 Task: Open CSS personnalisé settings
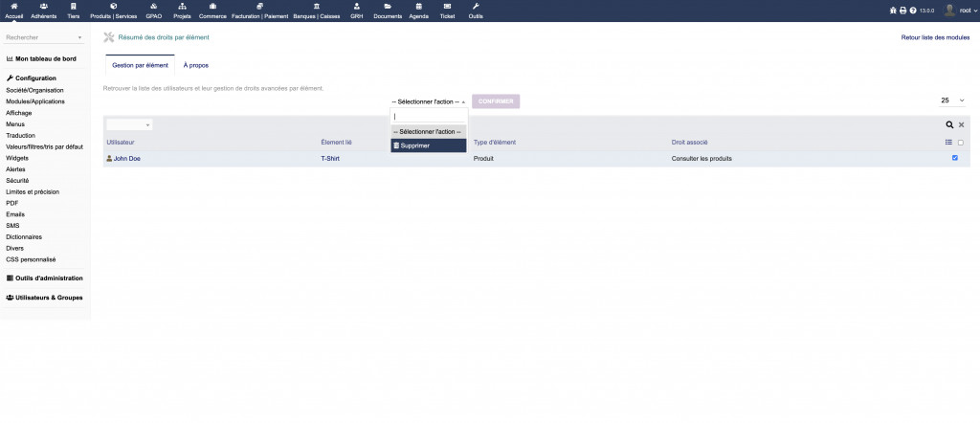[31, 259]
